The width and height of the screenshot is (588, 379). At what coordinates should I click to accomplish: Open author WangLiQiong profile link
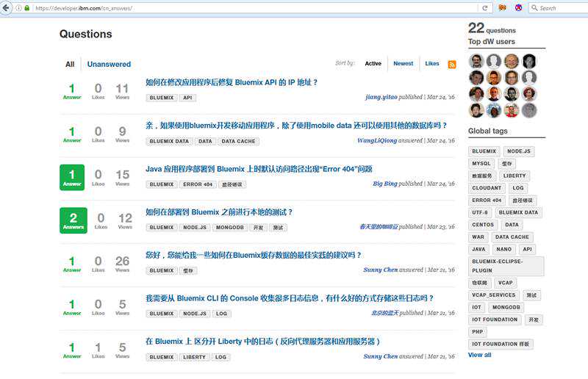point(377,140)
